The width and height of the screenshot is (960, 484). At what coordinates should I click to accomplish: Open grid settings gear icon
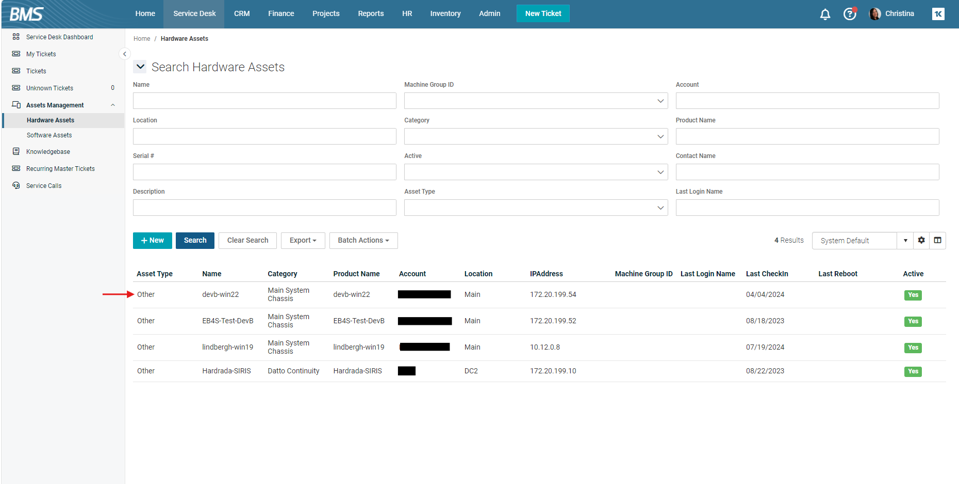tap(922, 240)
